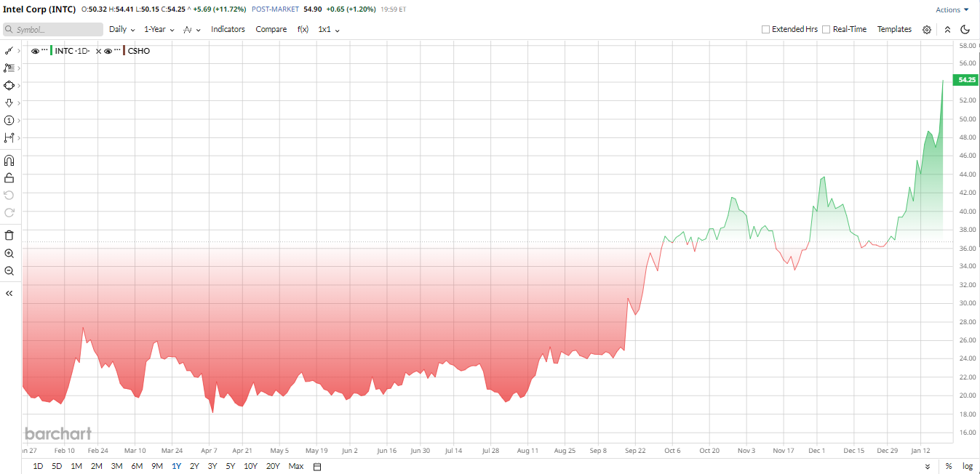Open the numbered circle labels tool

[9, 120]
